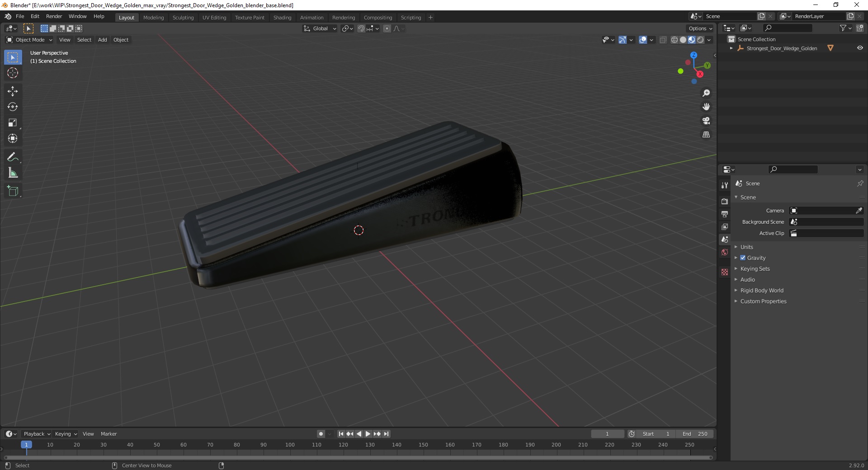Select the Measure tool
868x470 pixels.
[13, 173]
